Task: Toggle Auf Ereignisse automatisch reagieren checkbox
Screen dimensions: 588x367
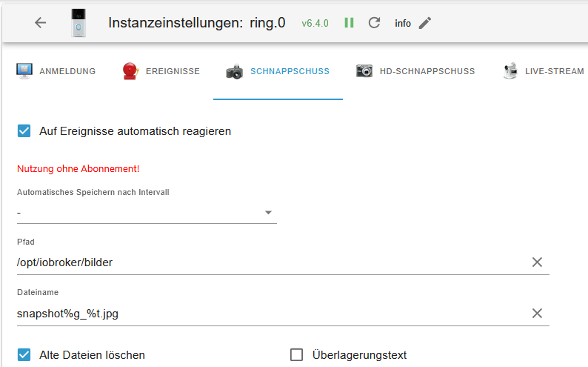Action: point(24,131)
